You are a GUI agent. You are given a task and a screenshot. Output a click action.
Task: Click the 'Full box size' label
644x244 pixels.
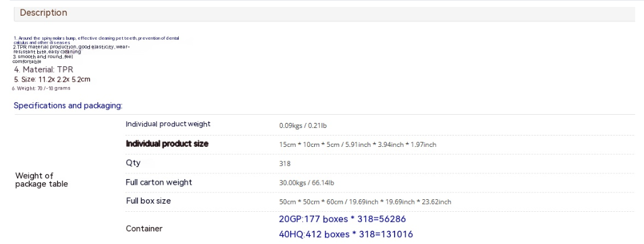click(149, 200)
